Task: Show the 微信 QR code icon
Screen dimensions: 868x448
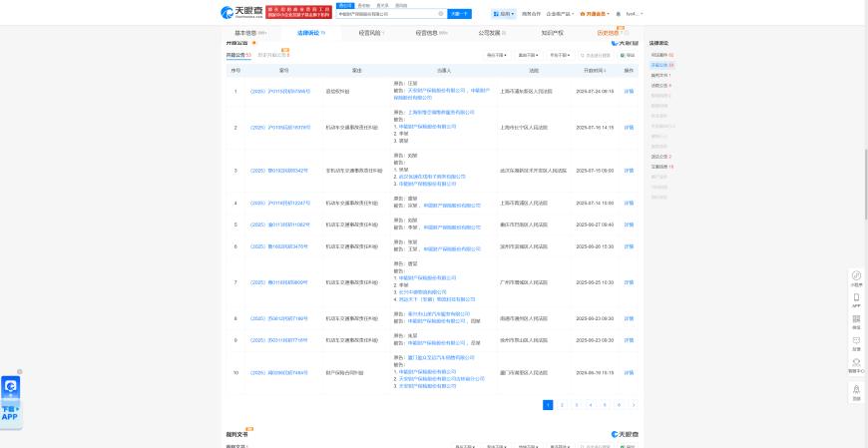Action: [856, 321]
